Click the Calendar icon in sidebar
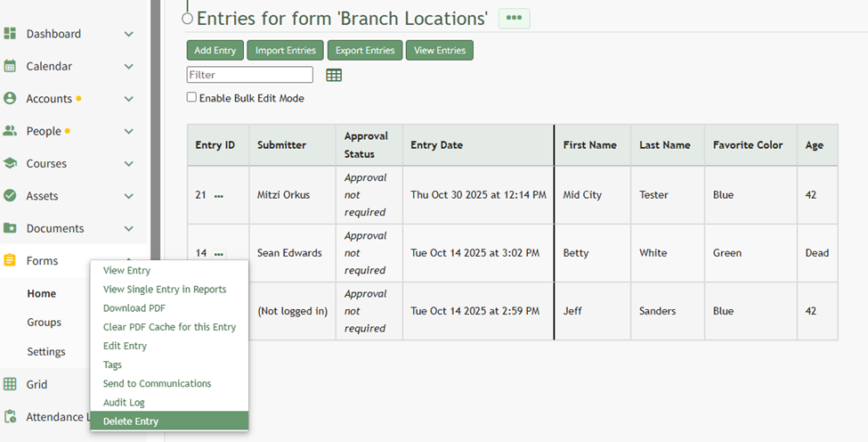 [10, 66]
